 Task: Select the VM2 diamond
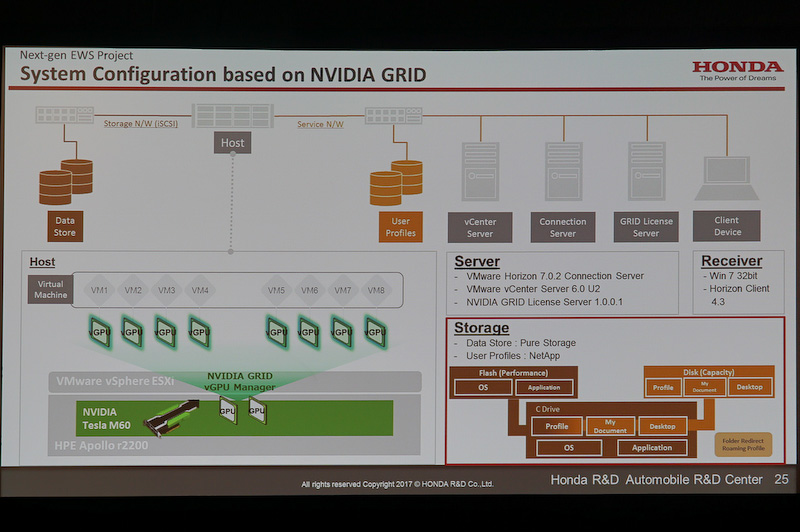(133, 290)
